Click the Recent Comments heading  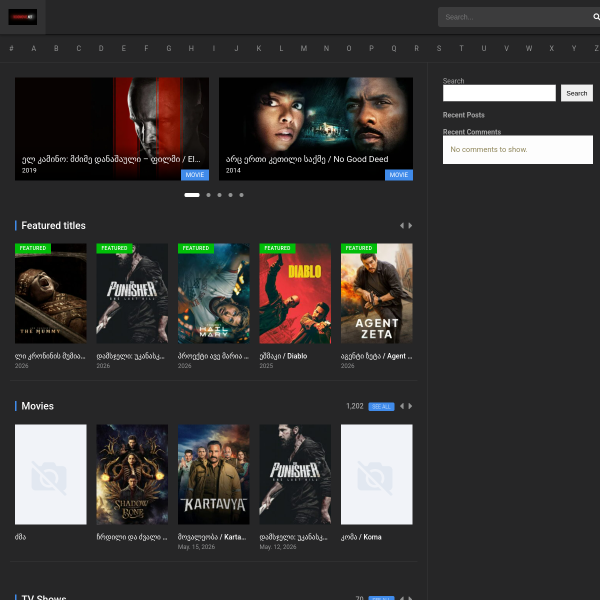pyautogui.click(x=472, y=132)
